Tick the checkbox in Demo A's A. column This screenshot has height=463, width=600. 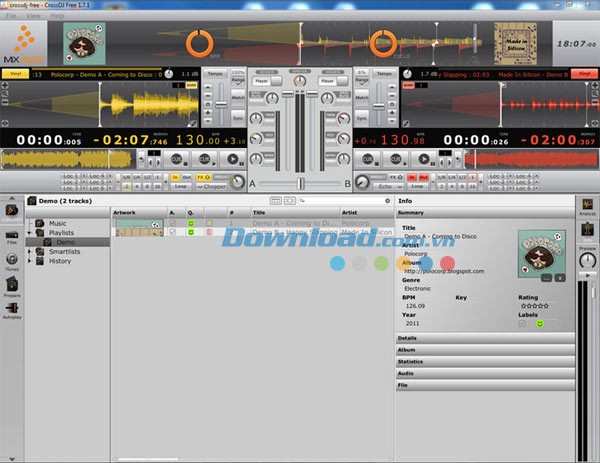172,223
